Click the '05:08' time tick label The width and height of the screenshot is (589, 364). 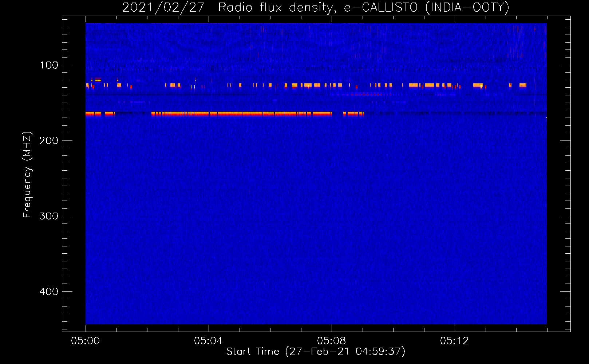coord(331,341)
